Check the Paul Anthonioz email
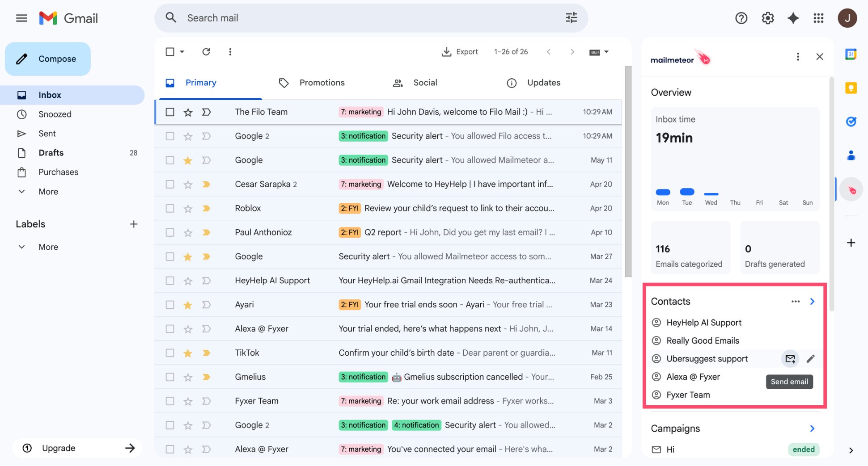Viewport: 868px width, 466px height. (x=170, y=233)
